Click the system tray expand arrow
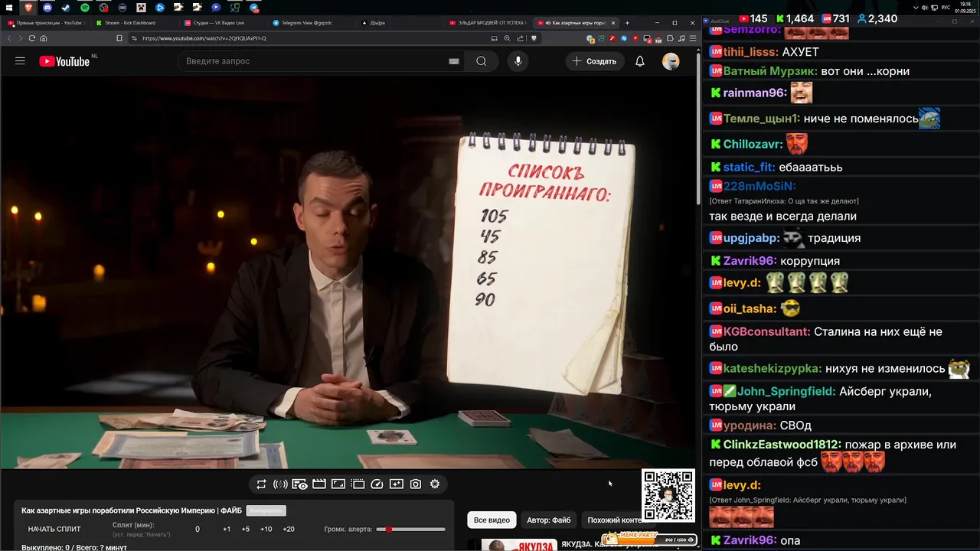Viewport: 980px width, 551px height. (916, 8)
